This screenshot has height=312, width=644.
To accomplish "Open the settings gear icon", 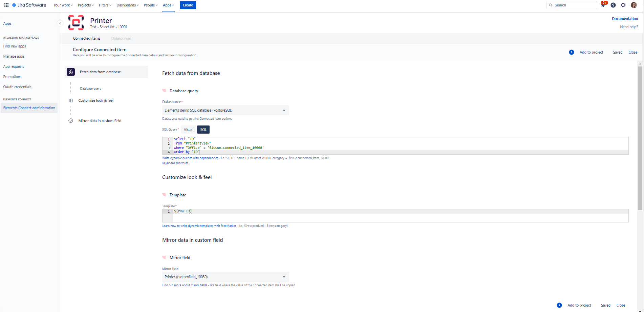I will (x=623, y=5).
